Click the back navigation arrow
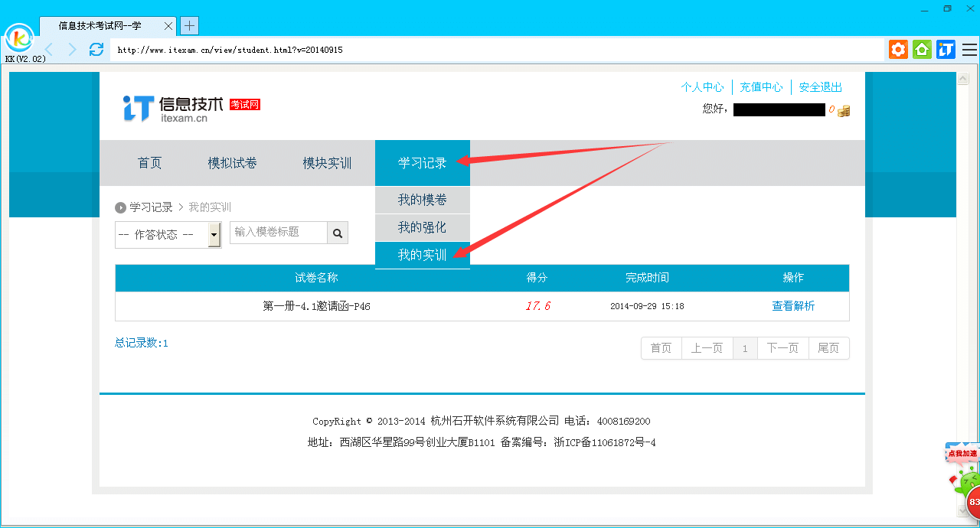Viewport: 980px width, 528px height. [x=47, y=49]
